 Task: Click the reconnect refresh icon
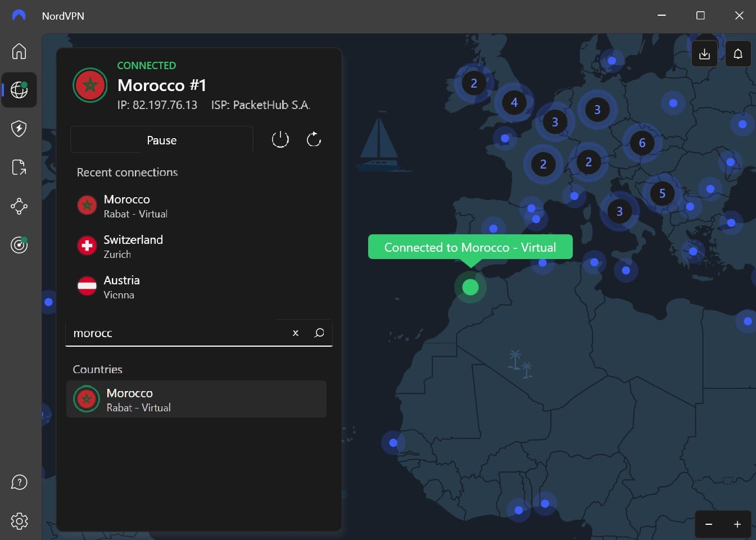[x=314, y=139]
